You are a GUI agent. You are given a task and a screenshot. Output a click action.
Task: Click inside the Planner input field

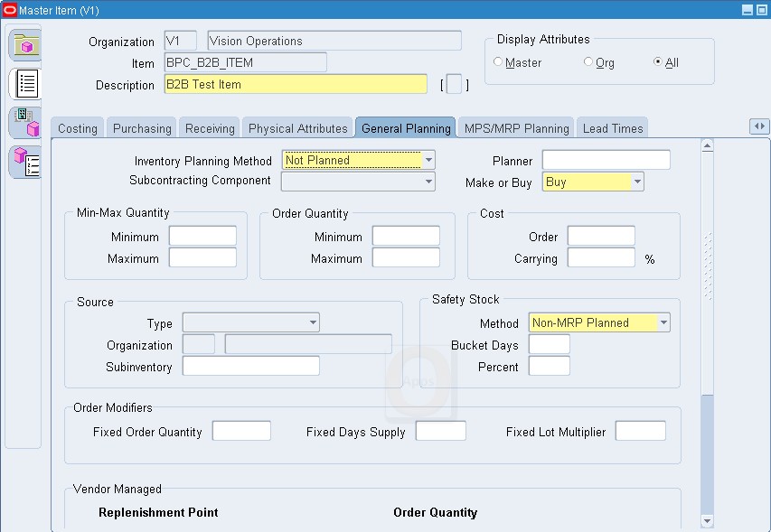click(x=606, y=159)
